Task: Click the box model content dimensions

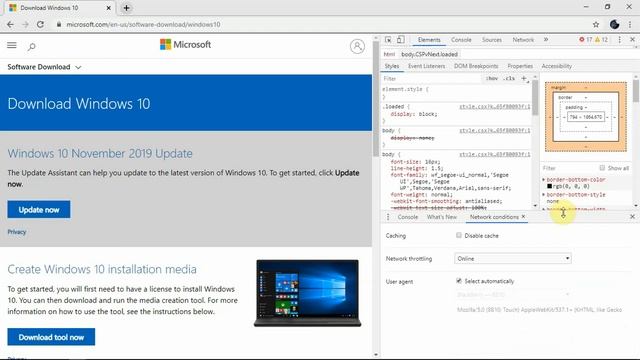Action: pos(586,117)
